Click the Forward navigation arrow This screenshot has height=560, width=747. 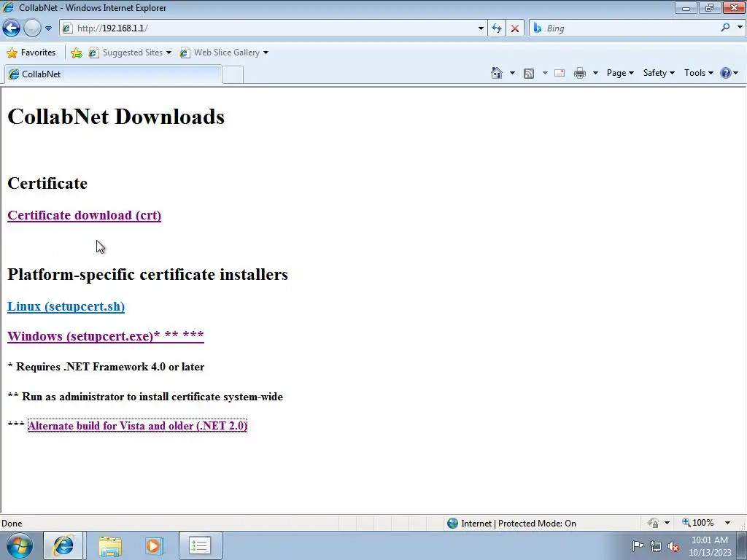click(32, 28)
